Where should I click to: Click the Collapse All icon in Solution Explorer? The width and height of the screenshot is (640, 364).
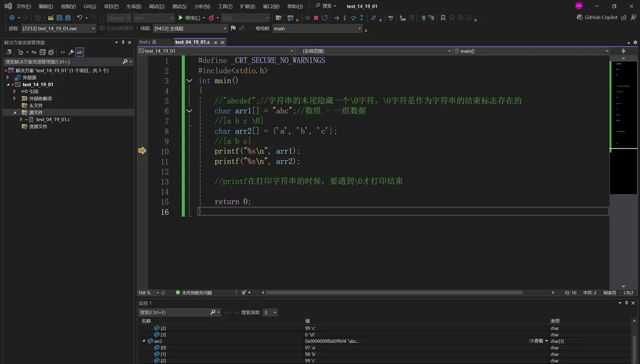pos(43,52)
